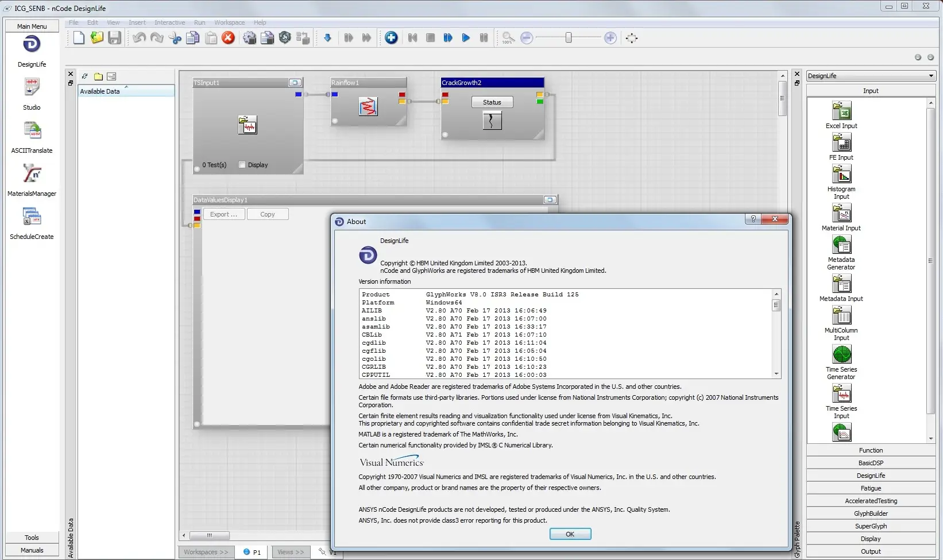Toggle the Display checkbox in TSInput1
Image resolution: width=943 pixels, height=560 pixels.
[x=242, y=165]
